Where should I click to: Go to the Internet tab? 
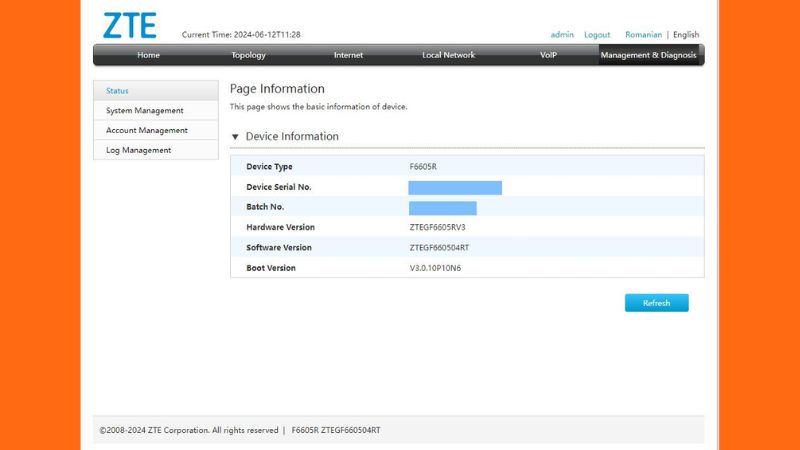348,55
